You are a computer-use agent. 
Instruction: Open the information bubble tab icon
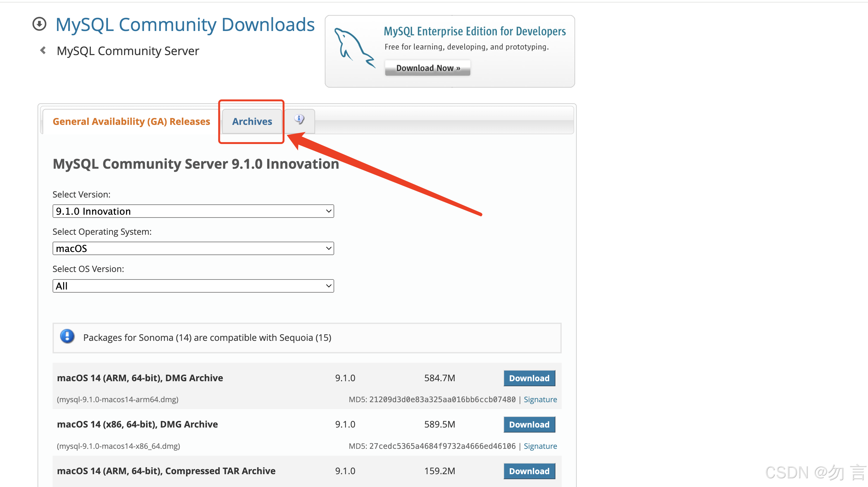coord(299,119)
